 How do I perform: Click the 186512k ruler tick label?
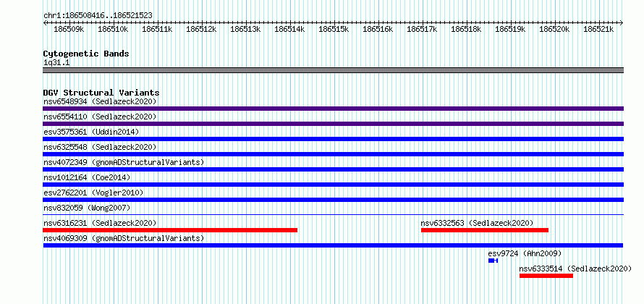(x=201, y=29)
